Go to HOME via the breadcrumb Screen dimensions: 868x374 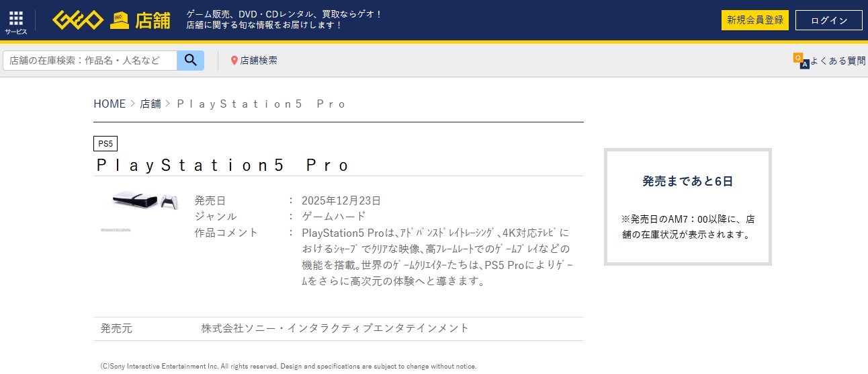(x=110, y=104)
